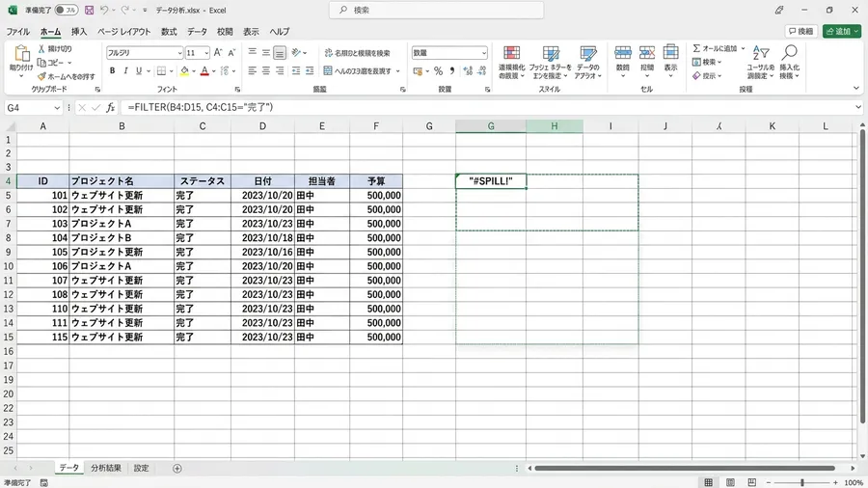Open the Sort and Filter A-Z icon
The height and width of the screenshot is (488, 868).
[761, 53]
